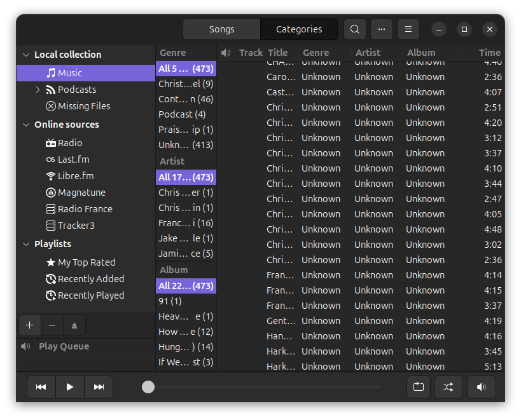Viewport: 521px width, 420px height.
Task: Skip to the next track
Action: click(x=99, y=387)
